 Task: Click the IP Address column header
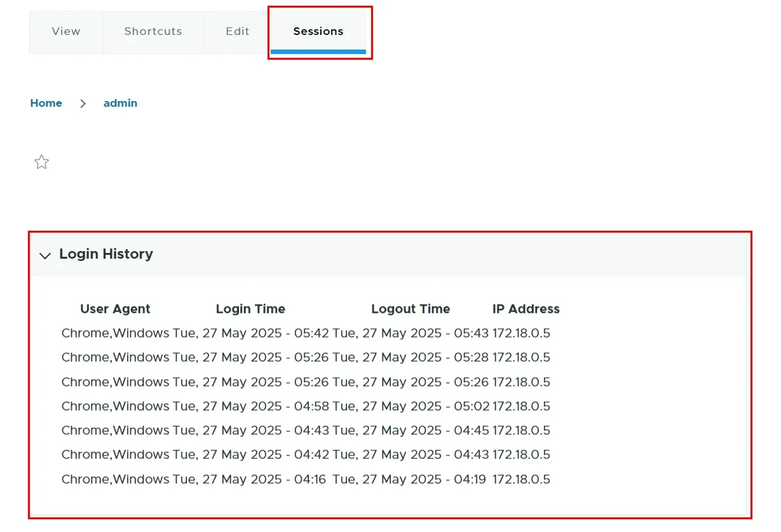[526, 309]
